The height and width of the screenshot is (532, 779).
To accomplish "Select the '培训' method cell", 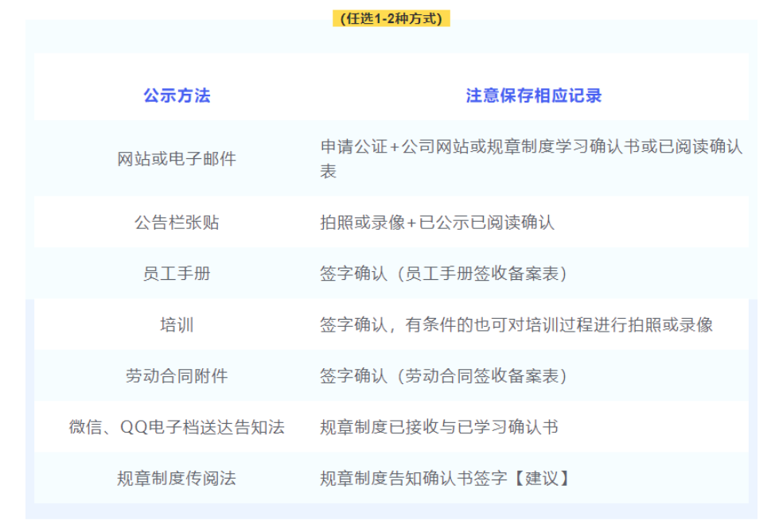I will pos(177,324).
